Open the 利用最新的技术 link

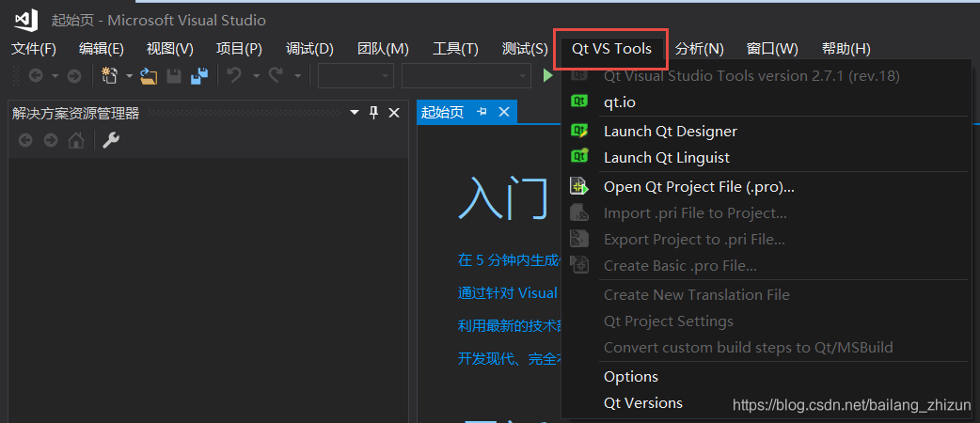[x=509, y=325]
